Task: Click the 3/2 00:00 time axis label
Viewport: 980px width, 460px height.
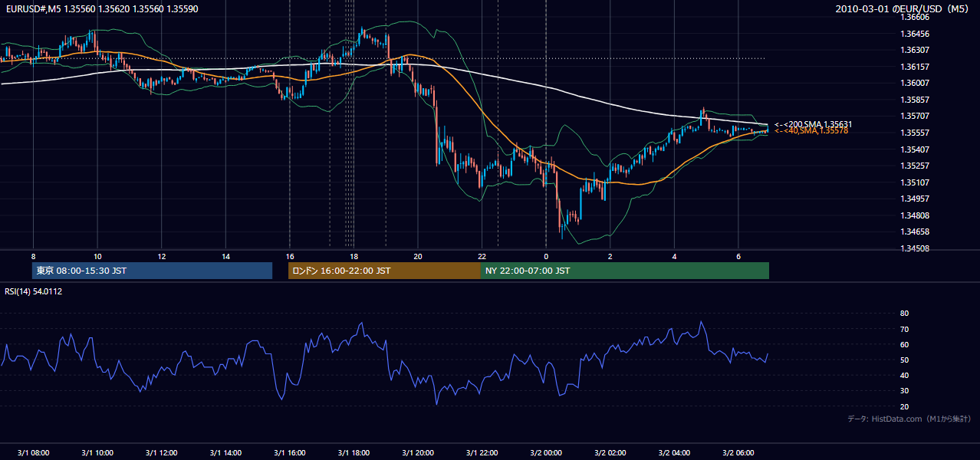Action: click(x=546, y=453)
